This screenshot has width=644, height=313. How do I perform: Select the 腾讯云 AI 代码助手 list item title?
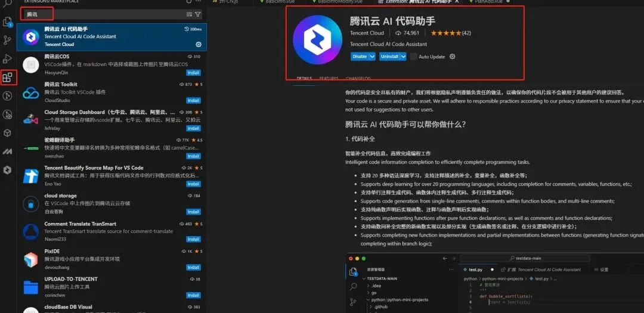tap(66, 29)
